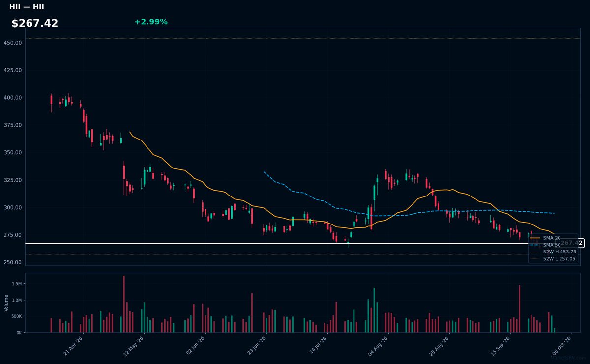Select the SMA 20 legend entry
Screen dimensions: 590x364
tap(552, 238)
